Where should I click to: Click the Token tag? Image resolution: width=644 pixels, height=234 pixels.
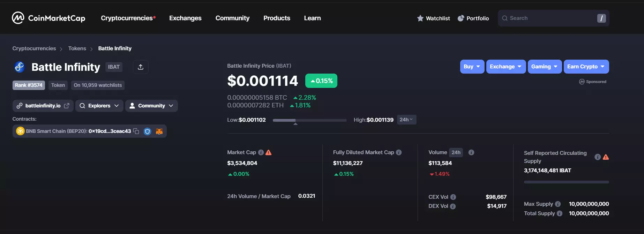tap(58, 85)
